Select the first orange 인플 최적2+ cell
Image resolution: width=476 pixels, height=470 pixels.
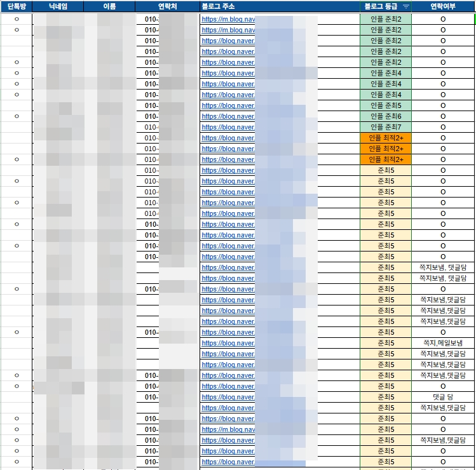tap(385, 138)
